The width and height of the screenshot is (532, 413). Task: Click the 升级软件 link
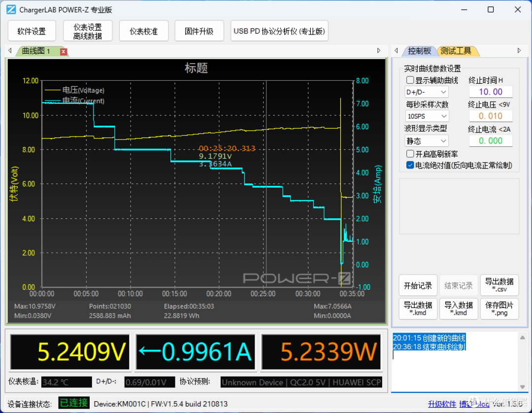coord(442,404)
